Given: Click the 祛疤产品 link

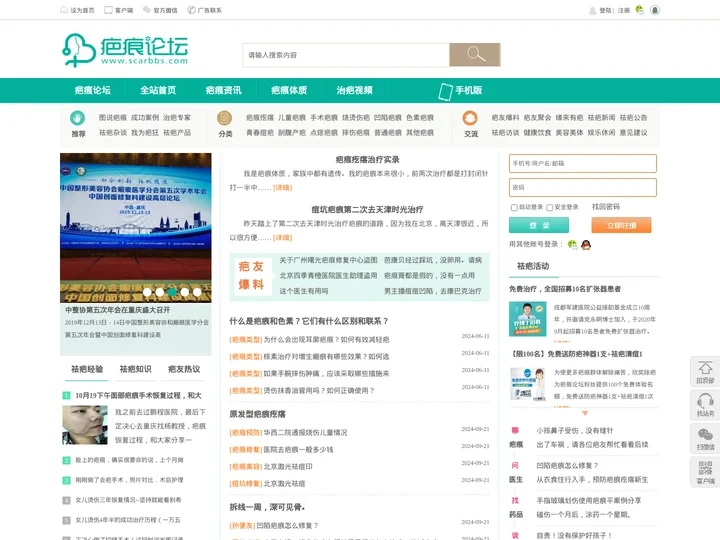Looking at the screenshot, I should [177, 133].
